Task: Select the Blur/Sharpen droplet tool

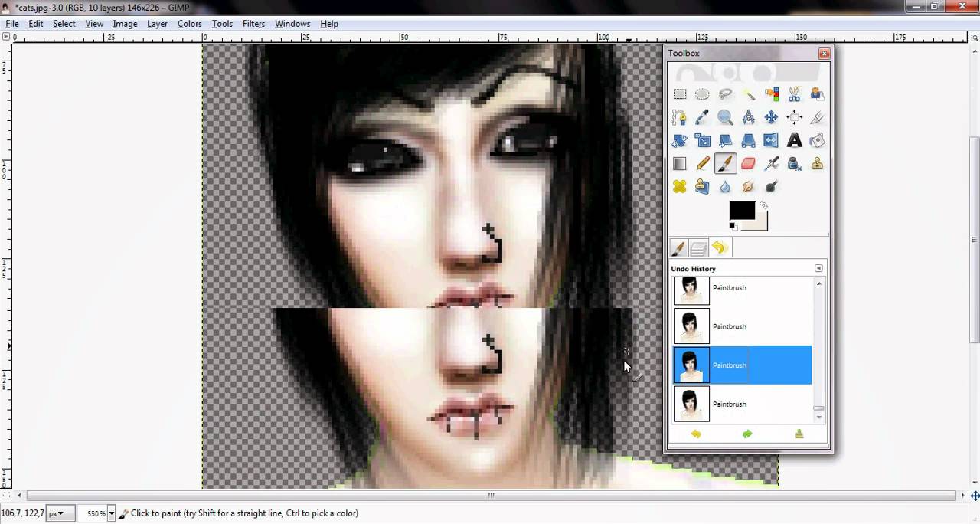Action: point(725,186)
